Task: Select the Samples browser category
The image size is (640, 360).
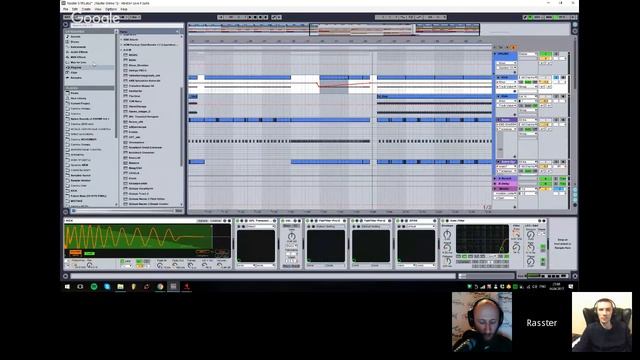Action: pyautogui.click(x=76, y=78)
